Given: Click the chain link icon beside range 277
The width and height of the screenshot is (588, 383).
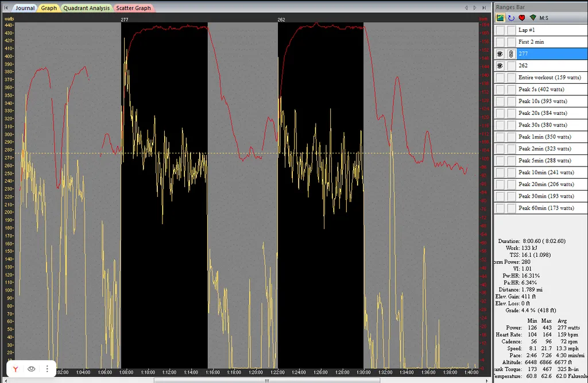Looking at the screenshot, I should click(x=511, y=53).
